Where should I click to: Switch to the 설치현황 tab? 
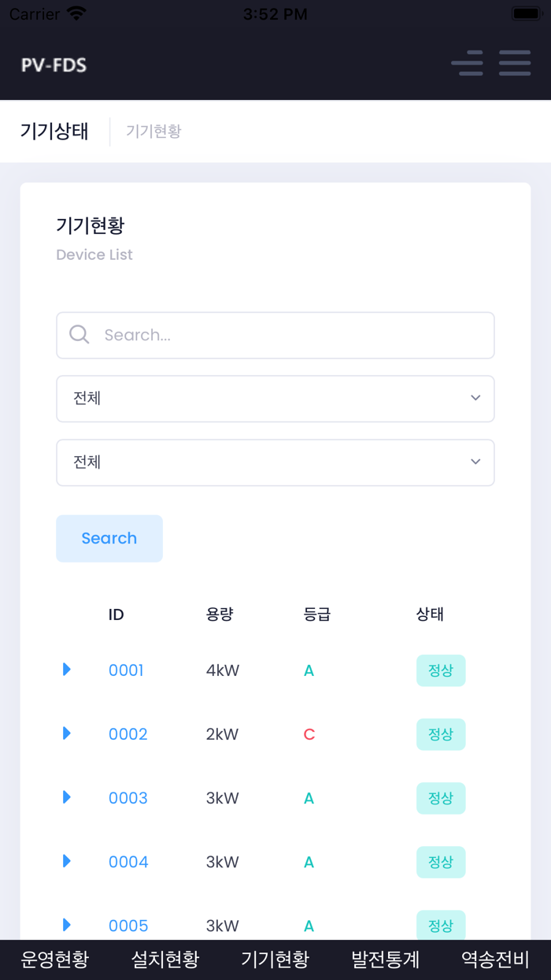[165, 960]
